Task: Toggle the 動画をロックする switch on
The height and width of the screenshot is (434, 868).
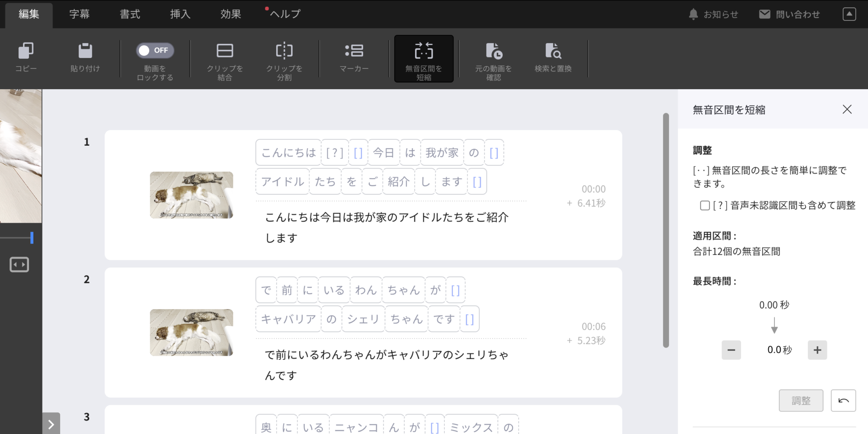Action: point(155,50)
